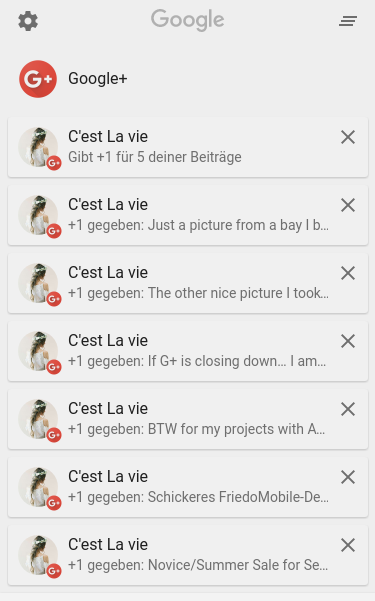Remove the 'BTW for my projects' notification
Image resolution: width=375 pixels, height=601 pixels.
348,409
